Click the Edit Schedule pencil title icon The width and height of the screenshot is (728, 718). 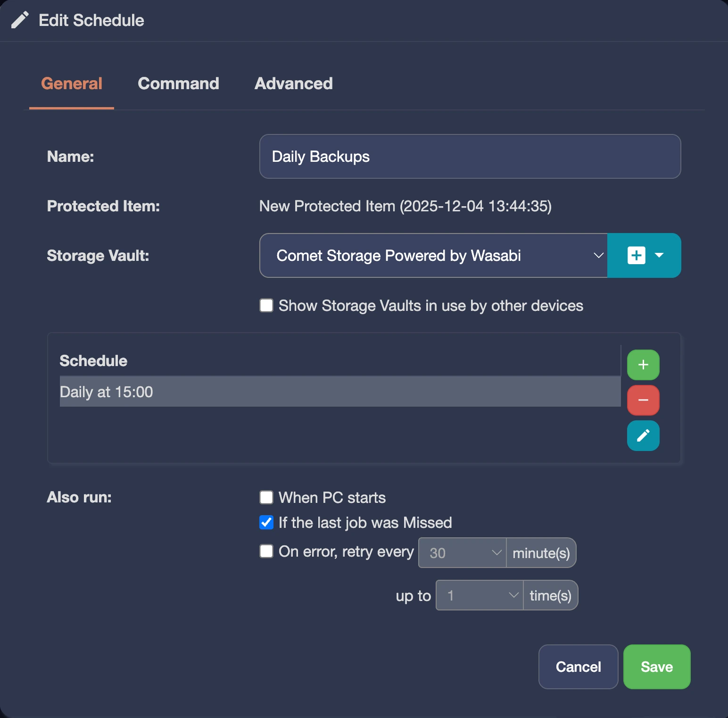(20, 20)
